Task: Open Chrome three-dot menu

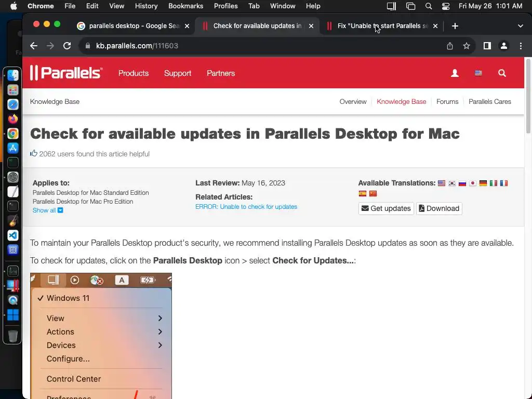Action: tap(521, 46)
